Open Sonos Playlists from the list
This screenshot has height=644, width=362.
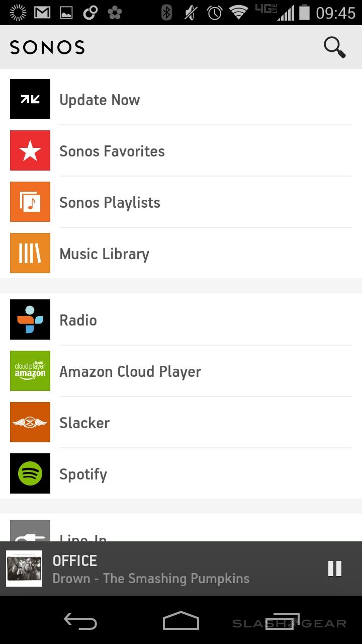pos(110,203)
